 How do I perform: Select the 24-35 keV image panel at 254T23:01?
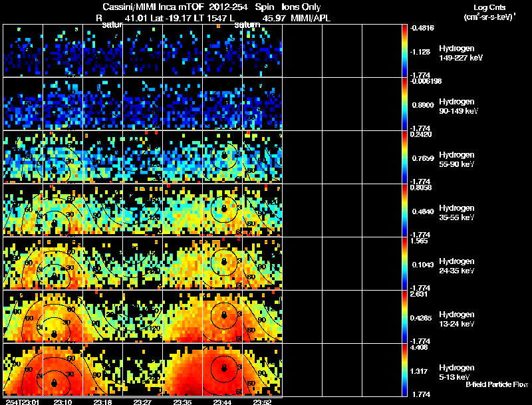[x=23, y=263]
